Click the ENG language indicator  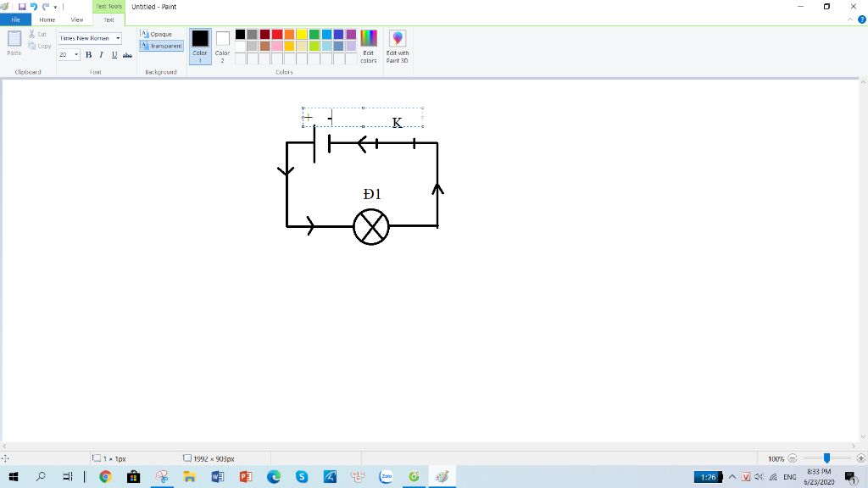pyautogui.click(x=790, y=477)
